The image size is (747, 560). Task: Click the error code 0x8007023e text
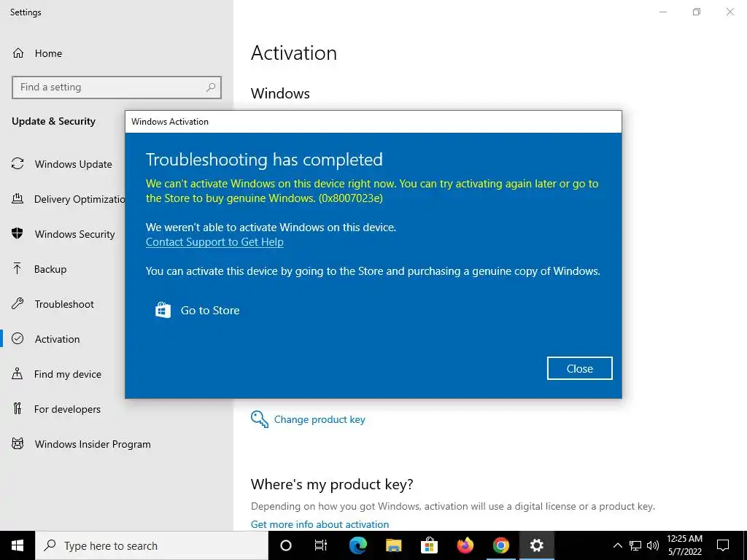coord(351,198)
